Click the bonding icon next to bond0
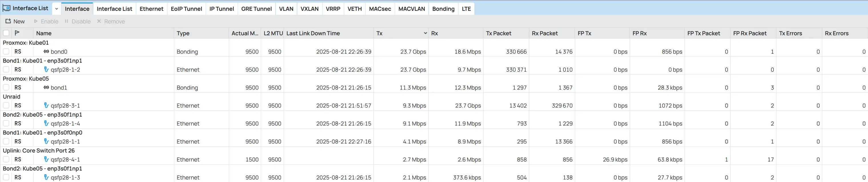Image resolution: width=868 pixels, height=182 pixels. tap(46, 51)
